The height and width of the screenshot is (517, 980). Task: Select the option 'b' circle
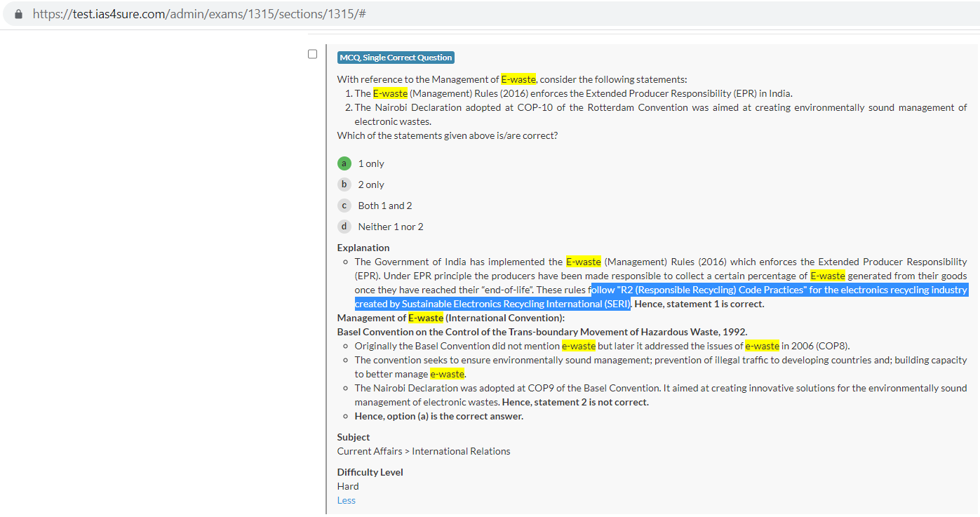click(x=344, y=184)
